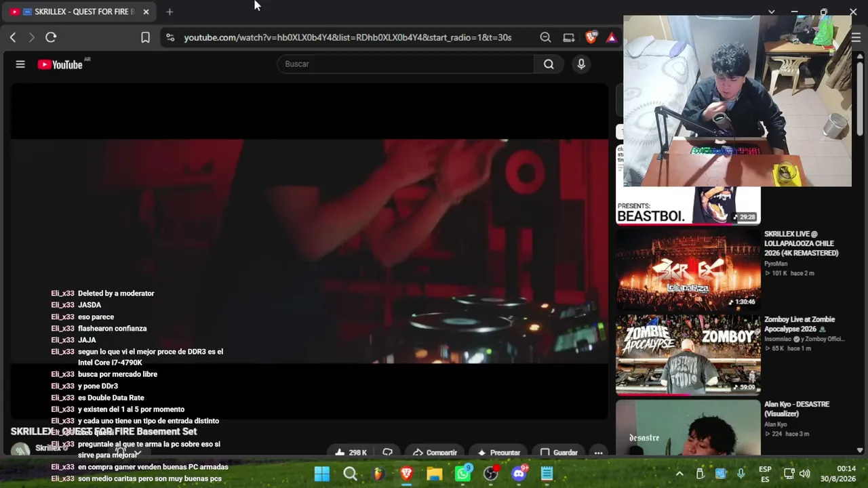Image resolution: width=868 pixels, height=488 pixels.
Task: Open the Brave Rewards triangle icon
Action: pos(612,37)
